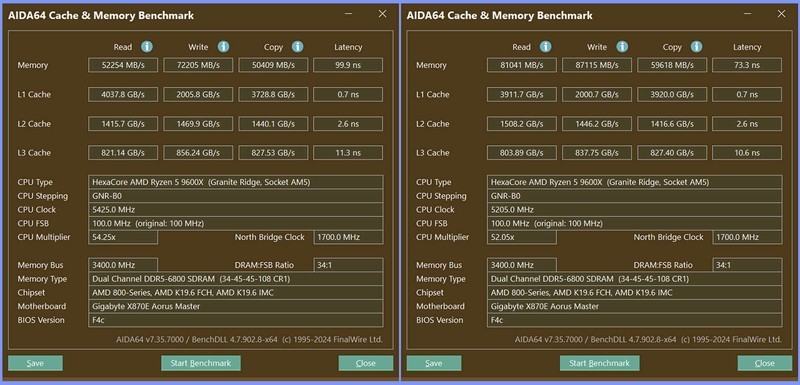Viewport: 800px width, 385px height.
Task: Click Start Benchmark in left window
Action: pos(201,363)
